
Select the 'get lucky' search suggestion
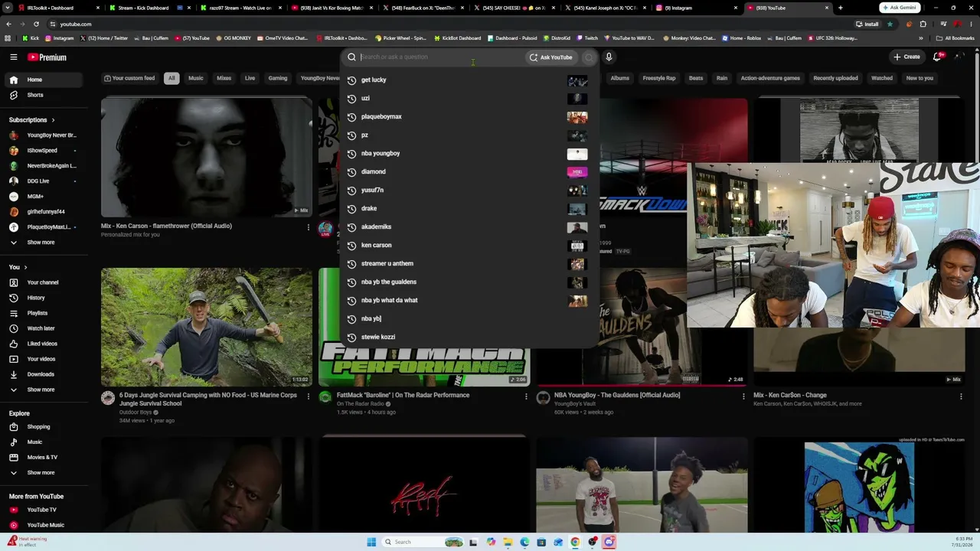[x=468, y=80]
